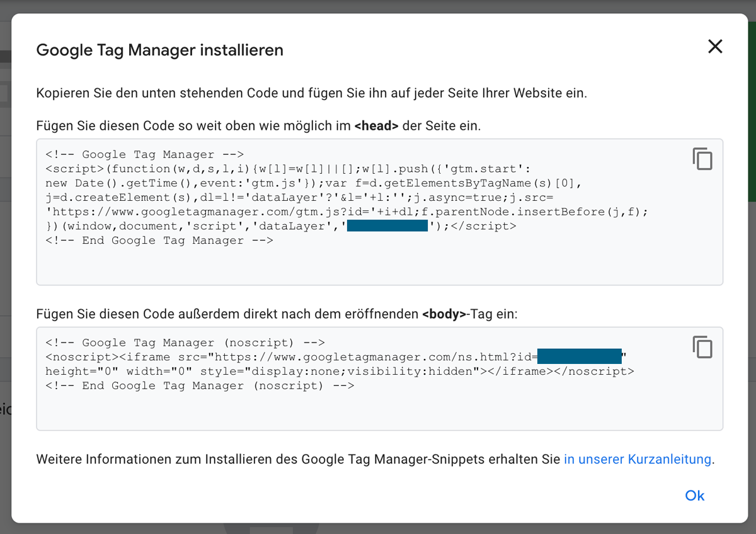Click the bold "<head>" word in the instructions
This screenshot has height=534, width=756.
point(376,125)
